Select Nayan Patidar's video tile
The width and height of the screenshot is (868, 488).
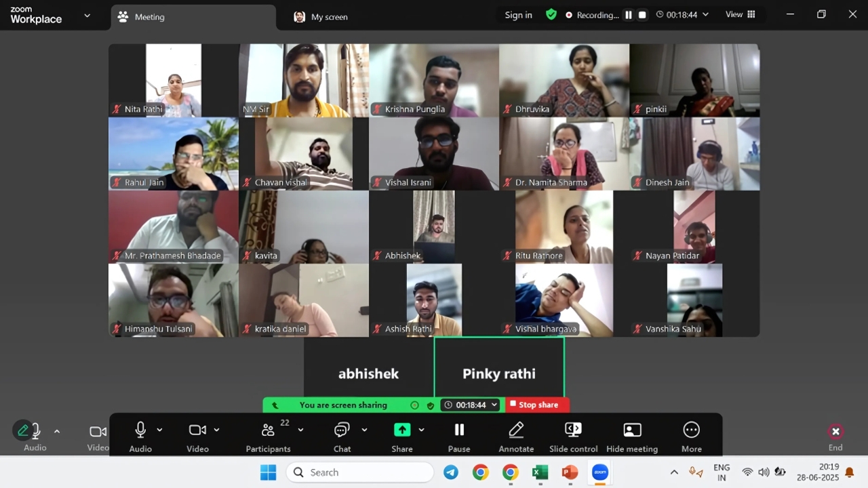694,227
